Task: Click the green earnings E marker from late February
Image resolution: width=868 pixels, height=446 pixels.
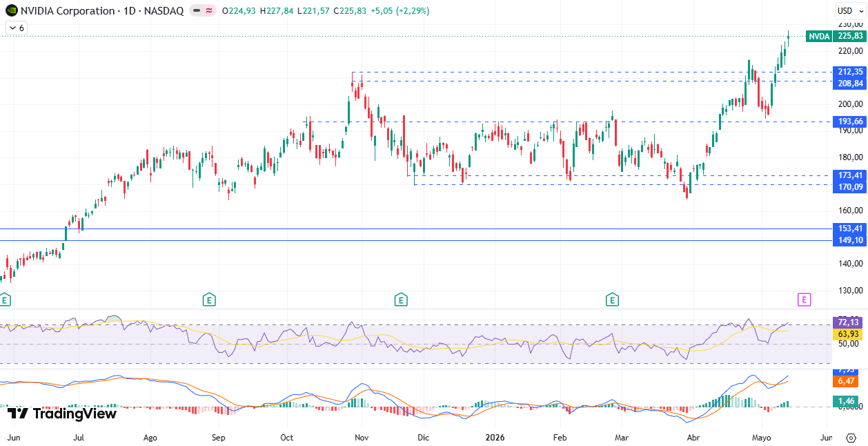Action: pyautogui.click(x=612, y=300)
